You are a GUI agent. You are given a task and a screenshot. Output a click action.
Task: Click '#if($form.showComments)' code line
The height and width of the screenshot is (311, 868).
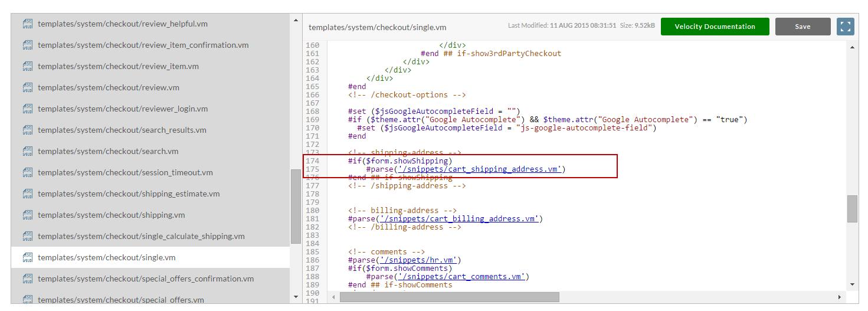(400, 269)
